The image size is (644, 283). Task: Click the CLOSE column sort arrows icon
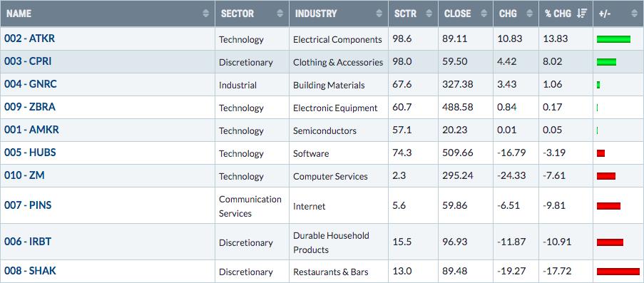coord(484,14)
